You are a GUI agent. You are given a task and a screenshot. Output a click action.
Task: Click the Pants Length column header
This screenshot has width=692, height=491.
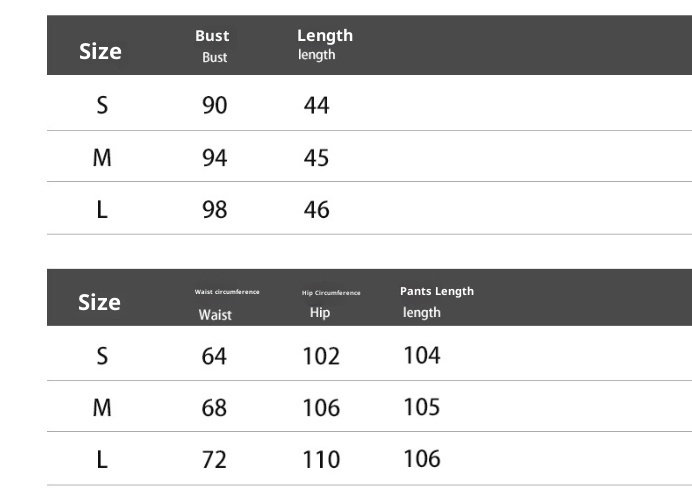coord(436,301)
